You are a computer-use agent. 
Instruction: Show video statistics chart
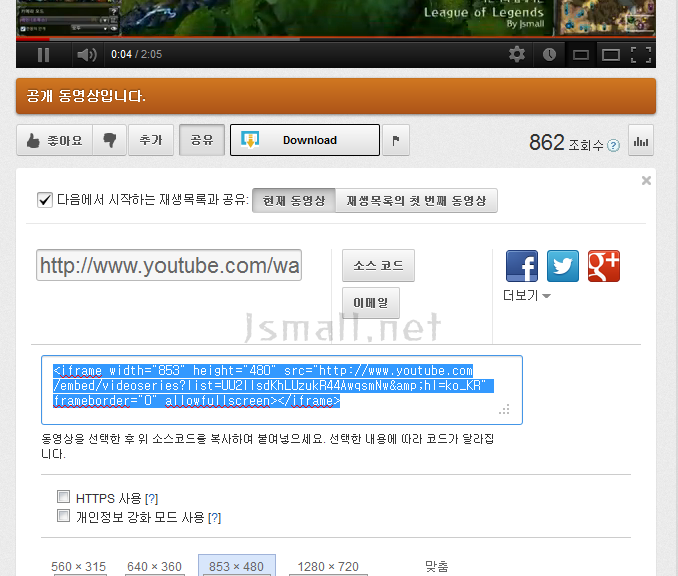point(641,141)
